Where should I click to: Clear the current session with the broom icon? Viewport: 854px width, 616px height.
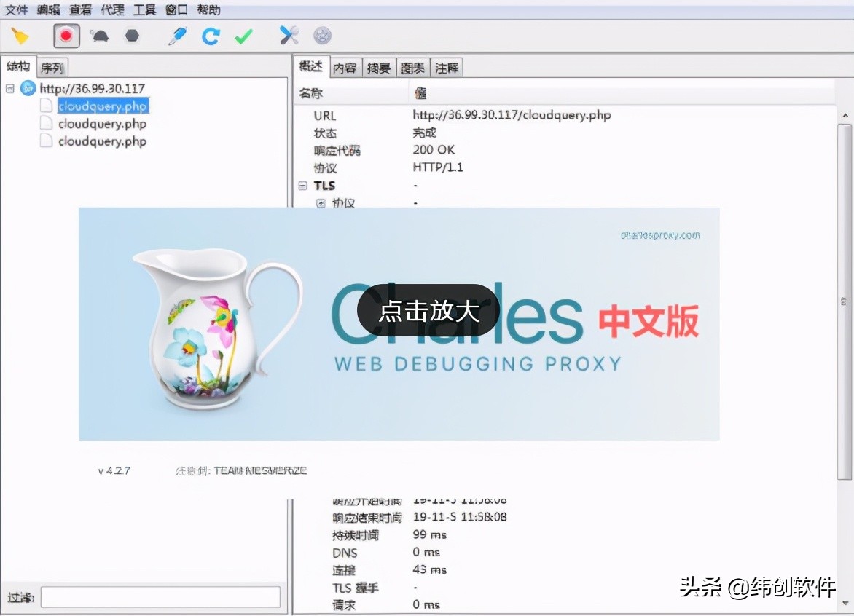(x=20, y=35)
